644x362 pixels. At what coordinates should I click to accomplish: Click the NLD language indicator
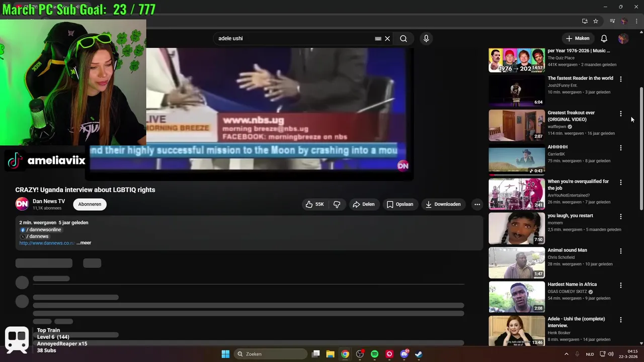(x=591, y=354)
